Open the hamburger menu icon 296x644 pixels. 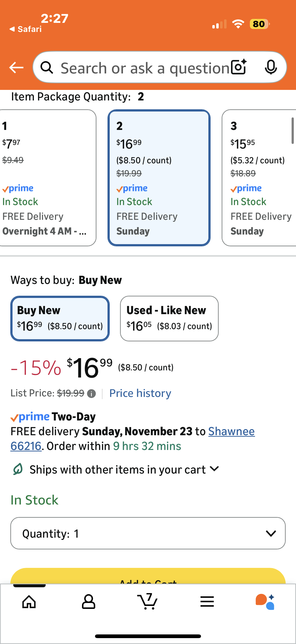(207, 602)
